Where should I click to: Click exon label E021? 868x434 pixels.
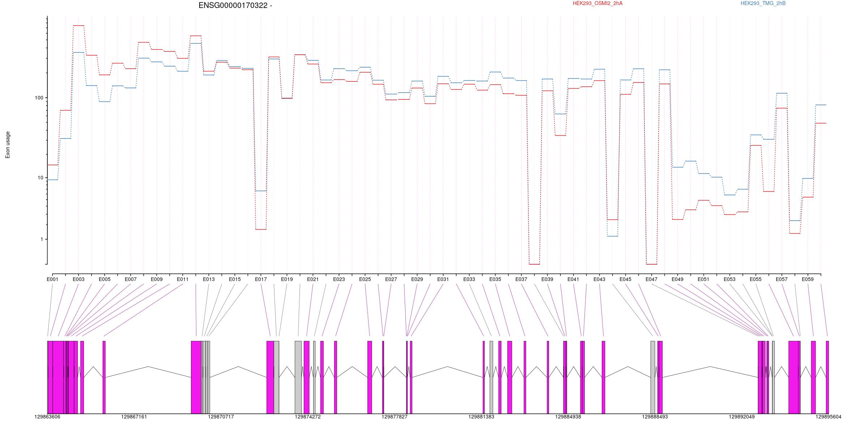313,279
